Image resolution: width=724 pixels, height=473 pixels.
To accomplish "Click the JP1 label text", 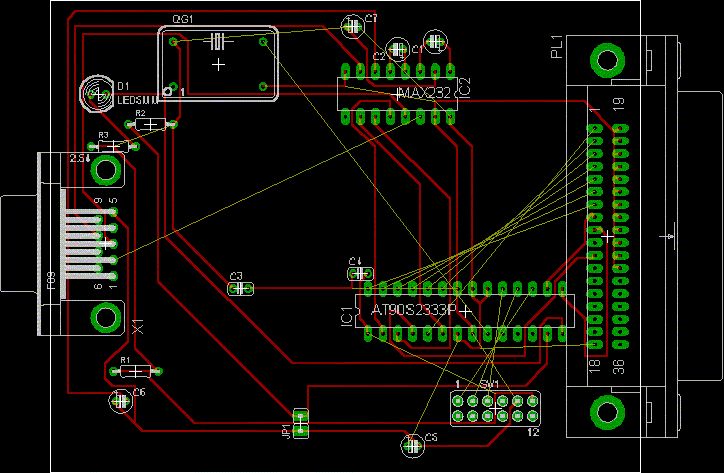I will (286, 431).
